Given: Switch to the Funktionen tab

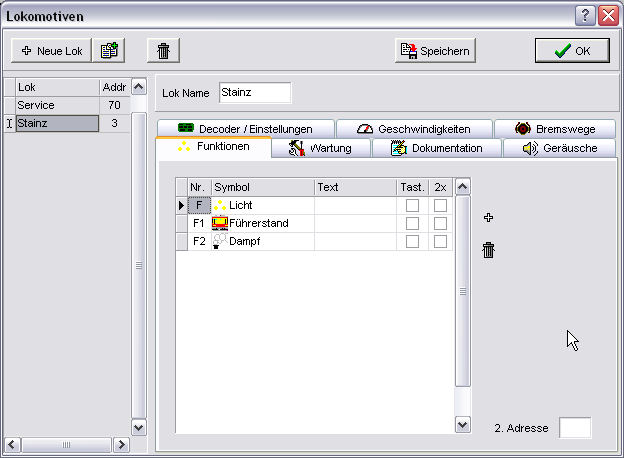Looking at the screenshot, I should pyautogui.click(x=214, y=147).
